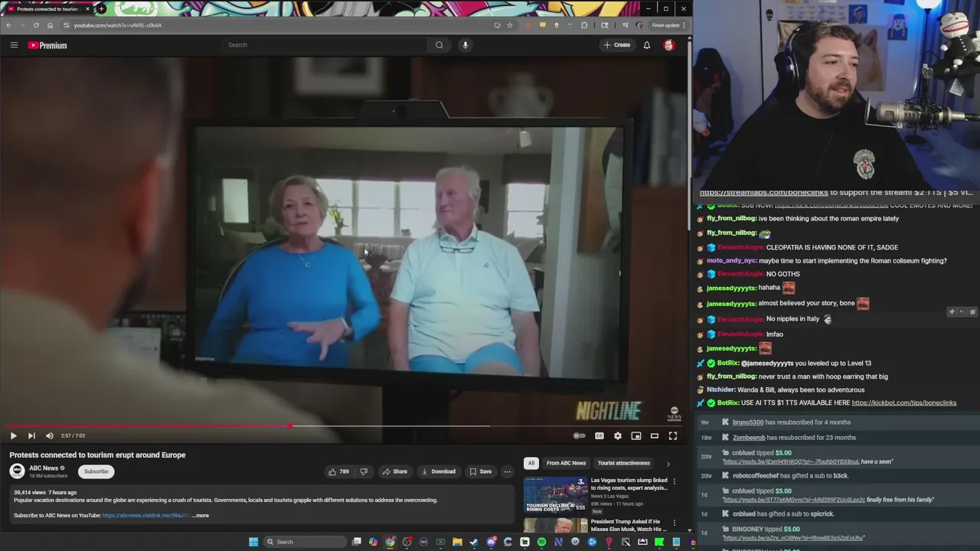Subscribe to ABC News
980x551 pixels.
[x=96, y=471]
